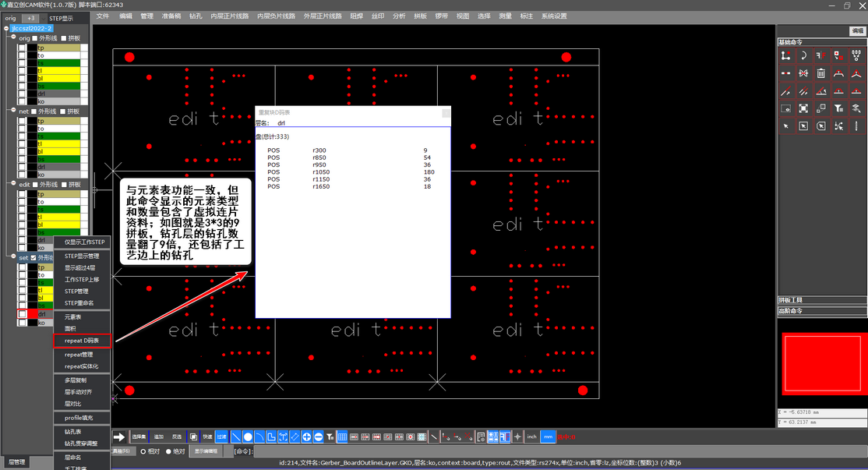Screen dimensions: 868x470
Task: Select the filled circle tool in bottom toolbar
Action: 248,436
